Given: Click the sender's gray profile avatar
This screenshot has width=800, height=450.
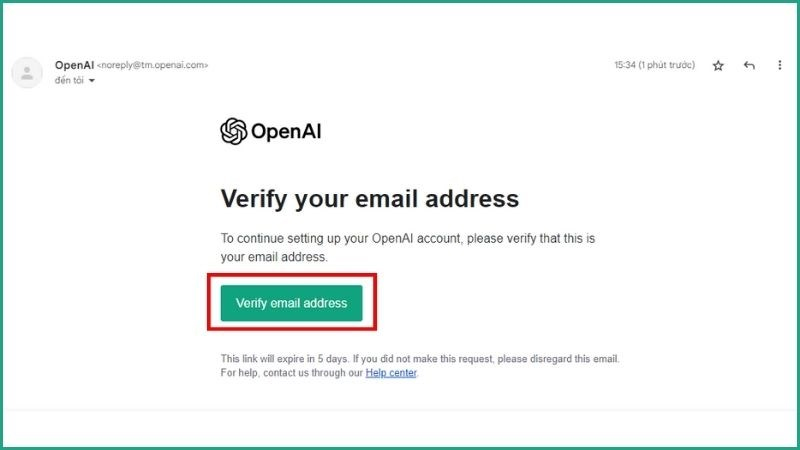Looking at the screenshot, I should point(26,72).
